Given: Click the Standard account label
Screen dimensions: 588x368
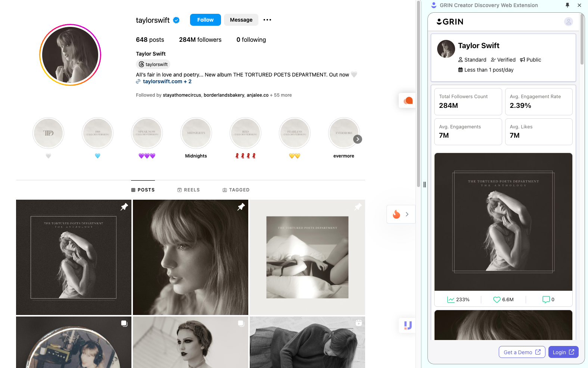Looking at the screenshot, I should (x=472, y=60).
